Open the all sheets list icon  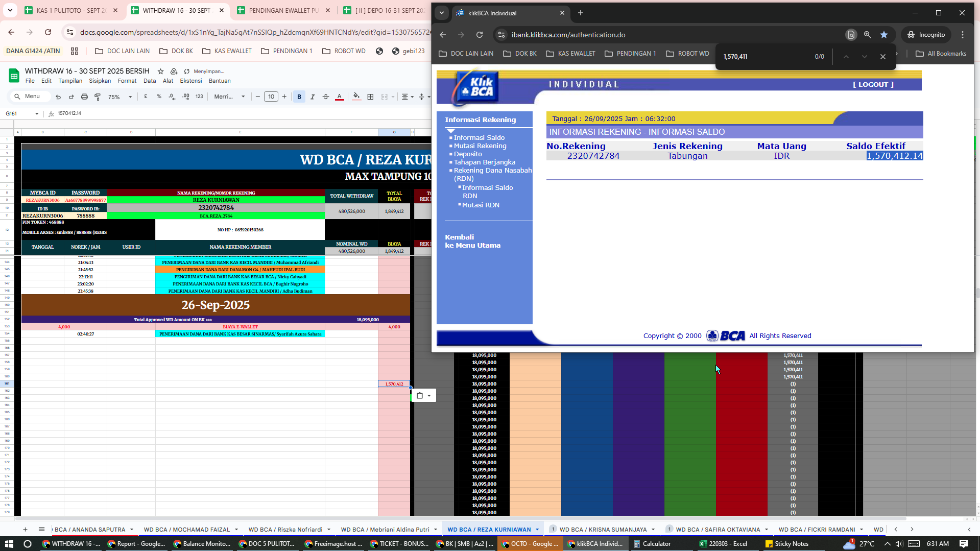[42, 530]
